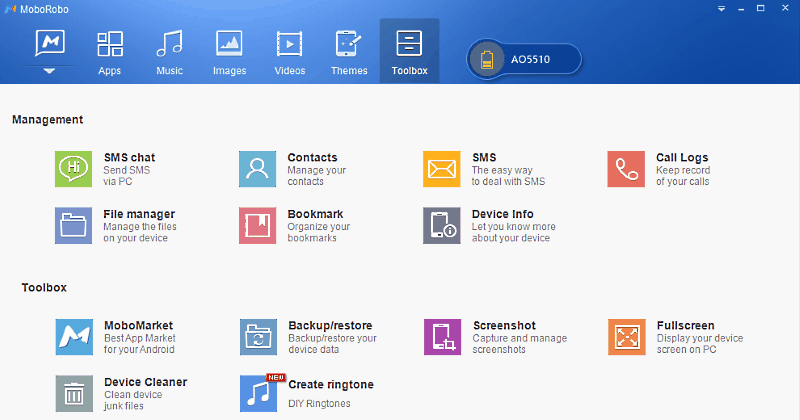Image resolution: width=800 pixels, height=420 pixels.
Task: Go to the Images tab
Action: (x=230, y=52)
